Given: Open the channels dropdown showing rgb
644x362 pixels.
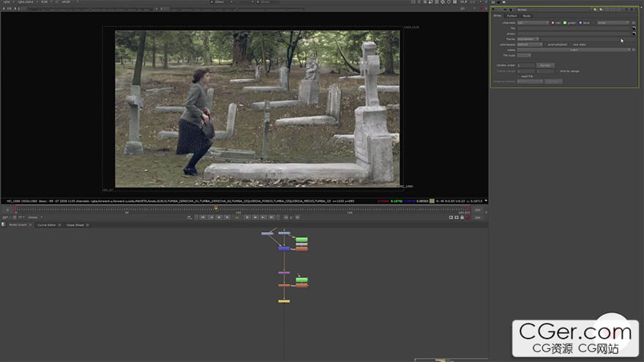Looking at the screenshot, I should (533, 23).
